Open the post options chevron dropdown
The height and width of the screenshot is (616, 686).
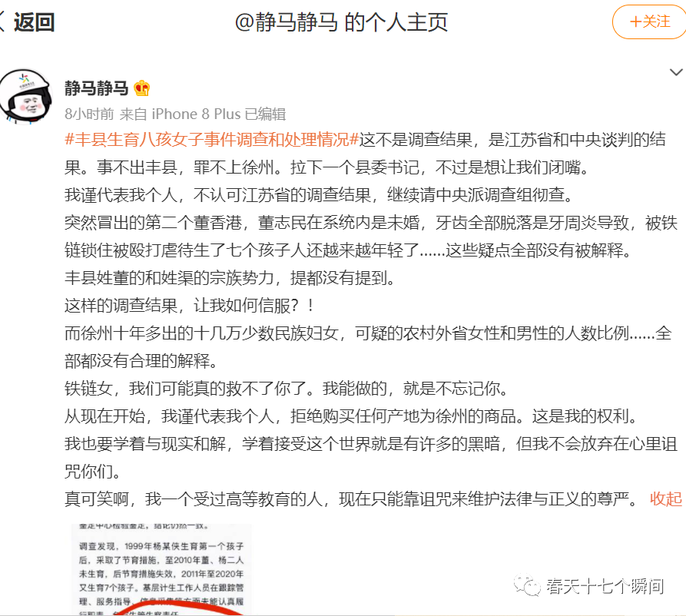[x=676, y=72]
